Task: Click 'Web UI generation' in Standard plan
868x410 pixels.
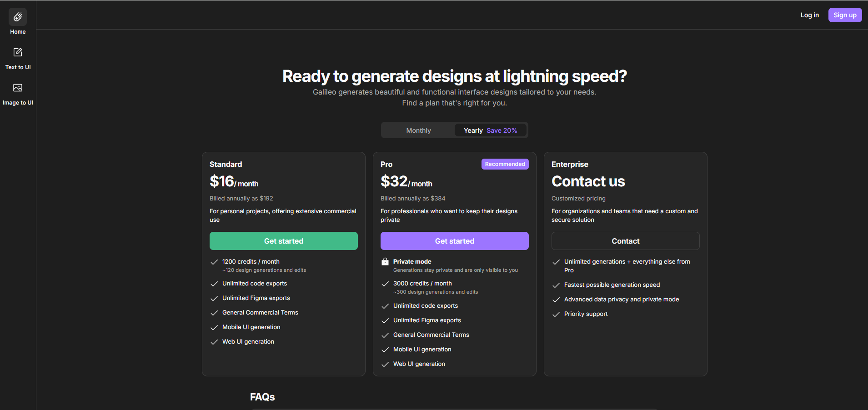Action: pyautogui.click(x=248, y=342)
